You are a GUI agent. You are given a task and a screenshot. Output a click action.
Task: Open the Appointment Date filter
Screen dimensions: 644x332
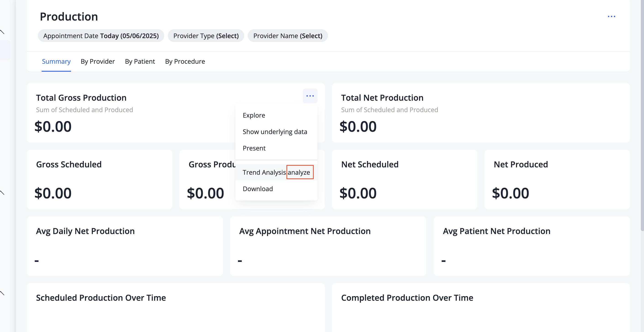[x=101, y=36]
